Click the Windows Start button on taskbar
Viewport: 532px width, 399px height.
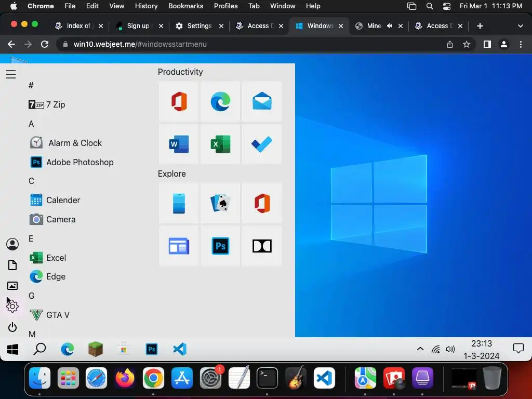click(12, 349)
